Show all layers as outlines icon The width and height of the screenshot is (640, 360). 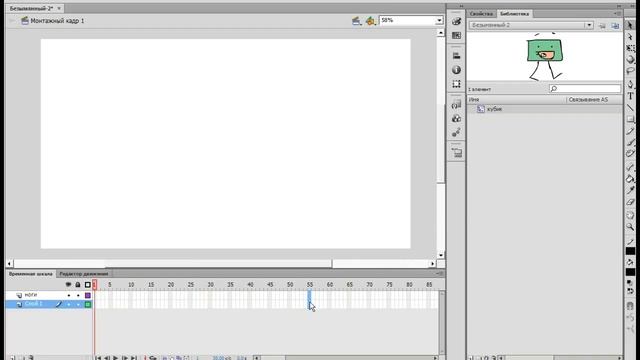point(88,284)
